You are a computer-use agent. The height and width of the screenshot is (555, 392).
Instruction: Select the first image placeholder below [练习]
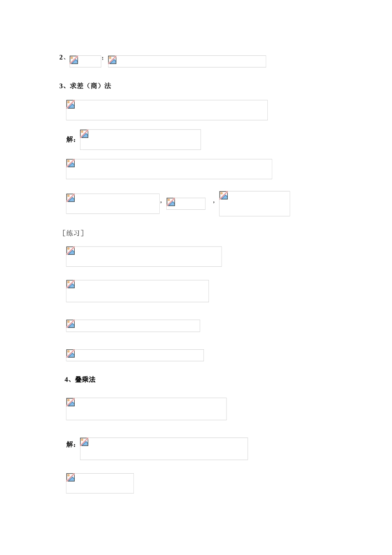pyautogui.click(x=144, y=256)
